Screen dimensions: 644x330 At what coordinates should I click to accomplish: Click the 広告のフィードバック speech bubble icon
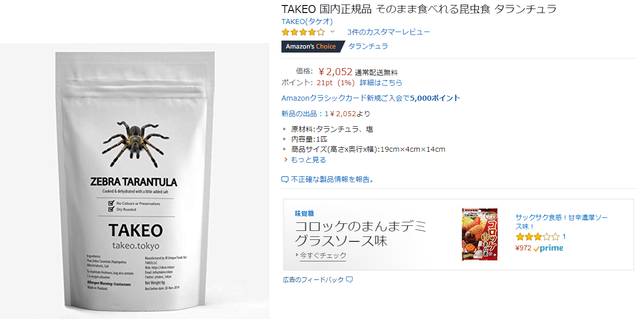coord(350,279)
